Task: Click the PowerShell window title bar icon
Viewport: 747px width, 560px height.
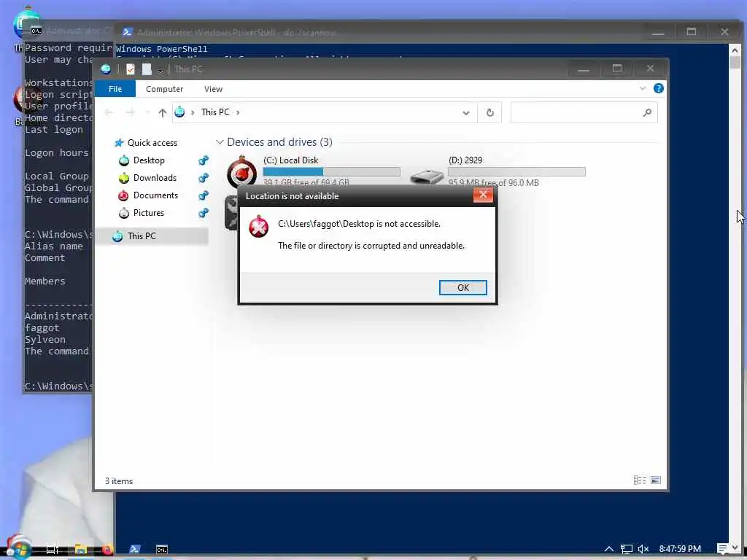Action: [x=127, y=32]
